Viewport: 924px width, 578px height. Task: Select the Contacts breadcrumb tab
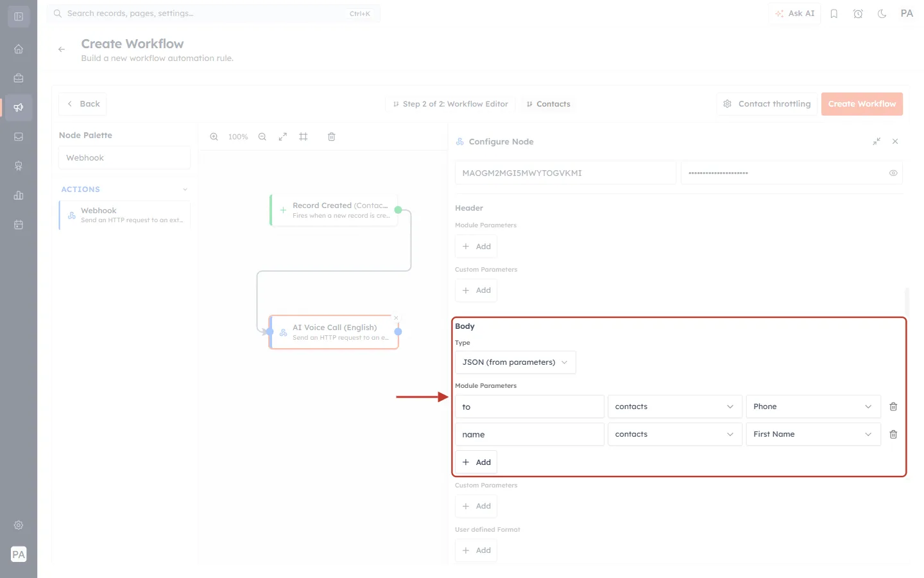click(548, 104)
